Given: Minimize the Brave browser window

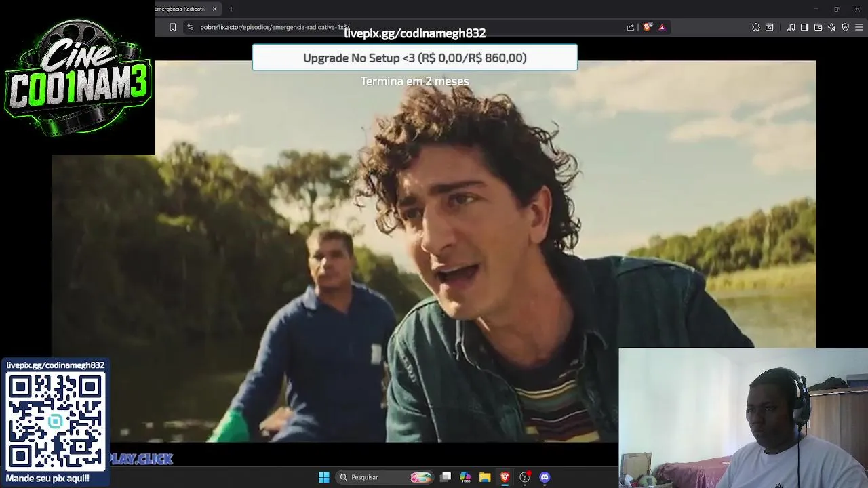Looking at the screenshot, I should tap(816, 9).
